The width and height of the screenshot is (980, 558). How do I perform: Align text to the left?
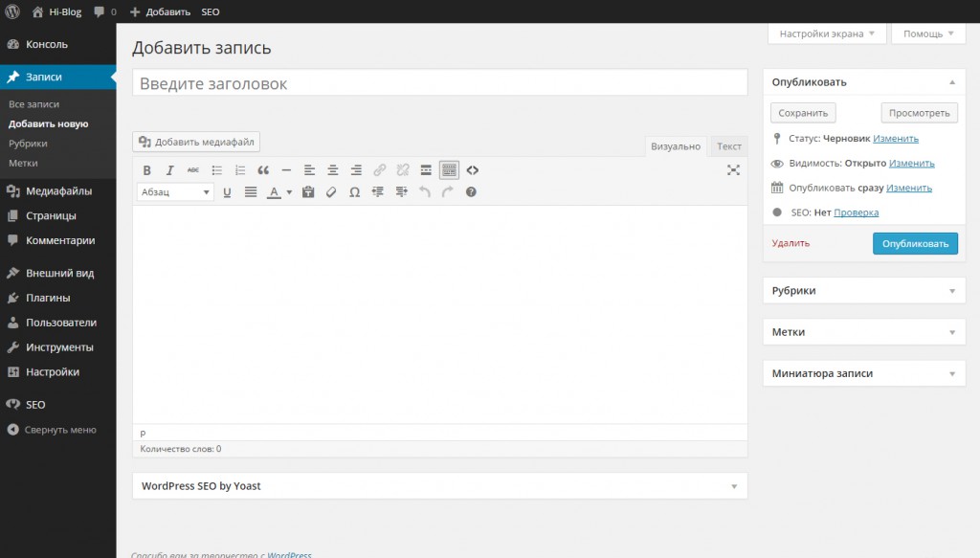coord(309,170)
